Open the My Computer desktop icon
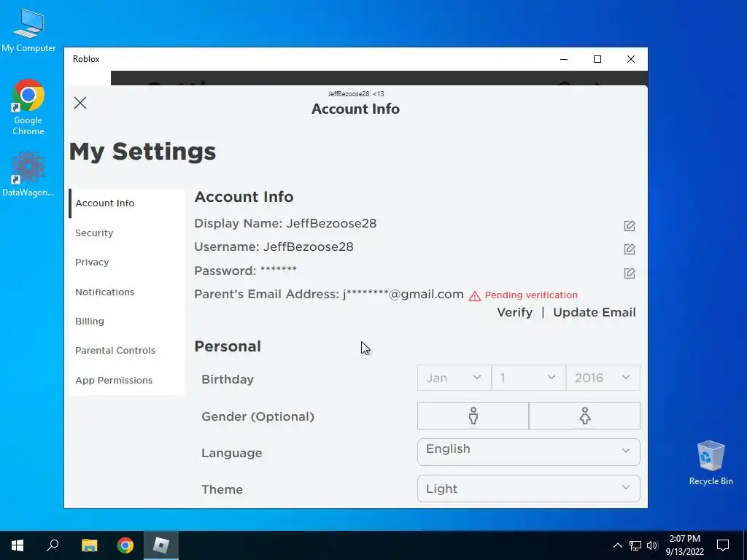The height and width of the screenshot is (560, 747). (x=28, y=31)
